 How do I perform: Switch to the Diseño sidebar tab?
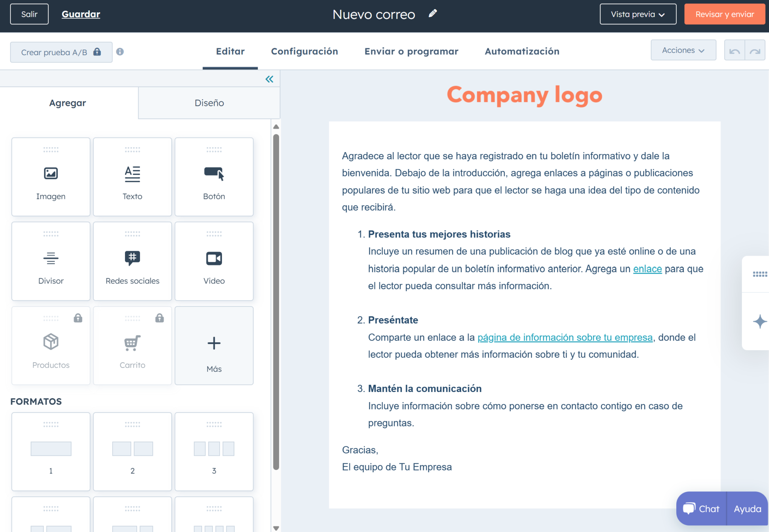(209, 103)
